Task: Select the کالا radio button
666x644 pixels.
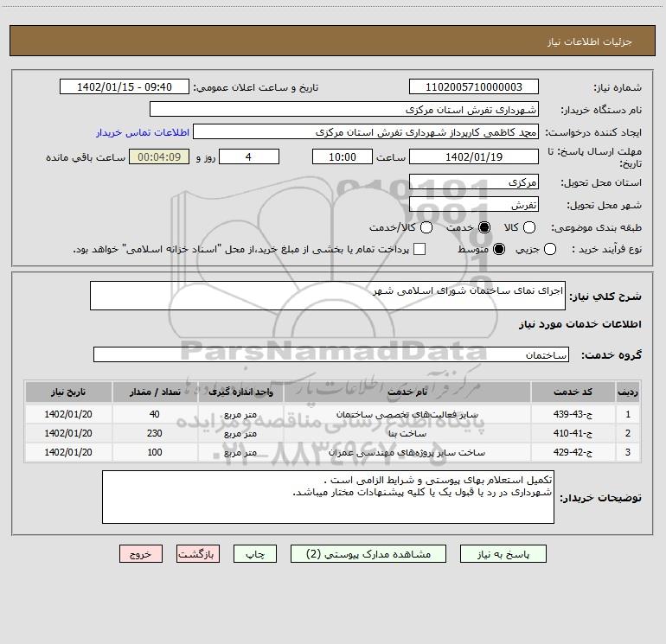Action: [528, 227]
